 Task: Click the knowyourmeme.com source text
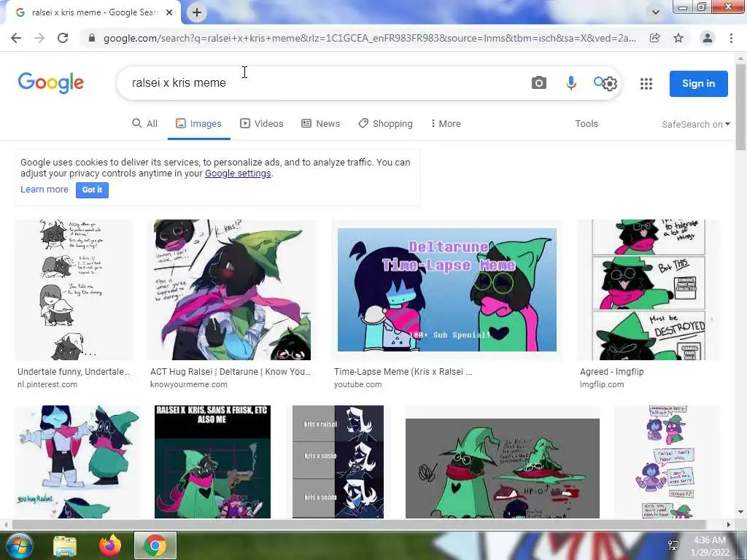pos(189,384)
